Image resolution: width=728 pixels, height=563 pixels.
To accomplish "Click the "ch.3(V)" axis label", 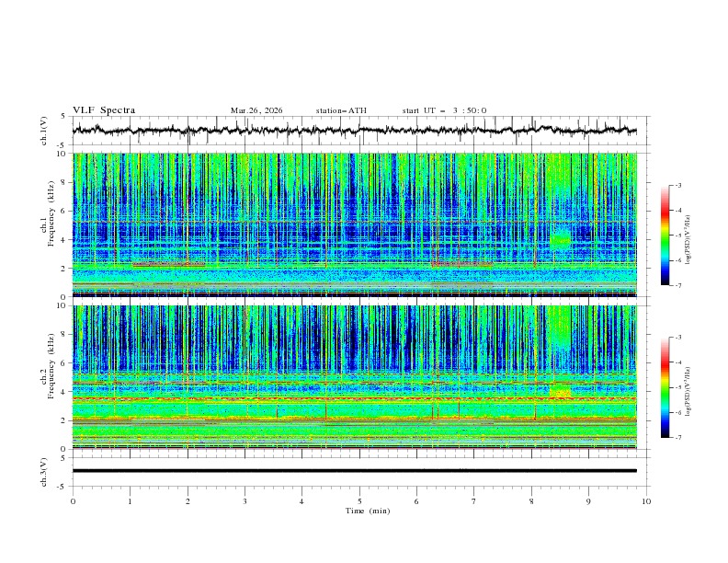I will coord(44,472).
